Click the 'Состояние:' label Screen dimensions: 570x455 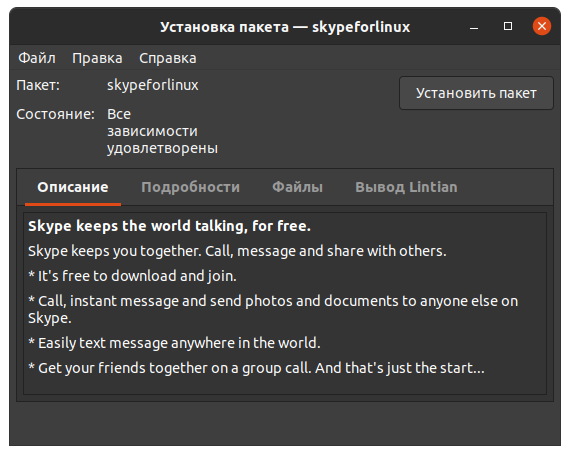[x=55, y=114]
